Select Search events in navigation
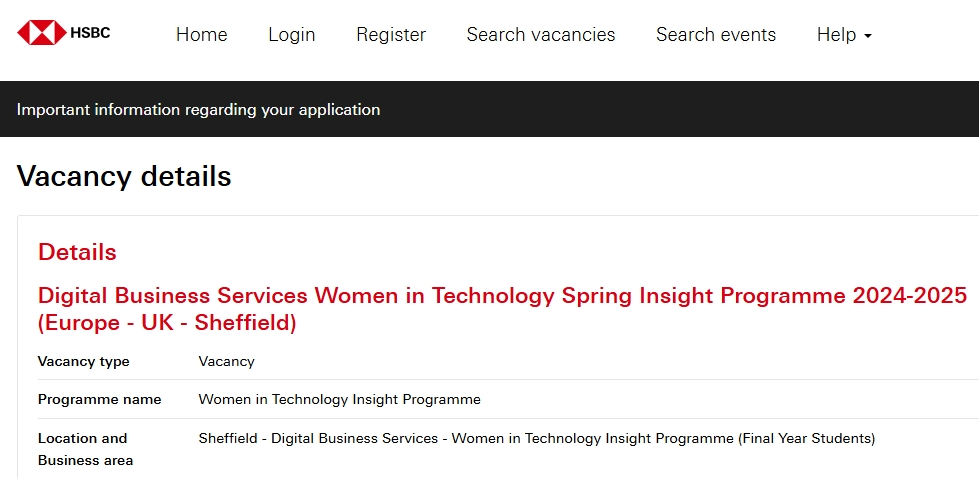 pyautogui.click(x=716, y=34)
